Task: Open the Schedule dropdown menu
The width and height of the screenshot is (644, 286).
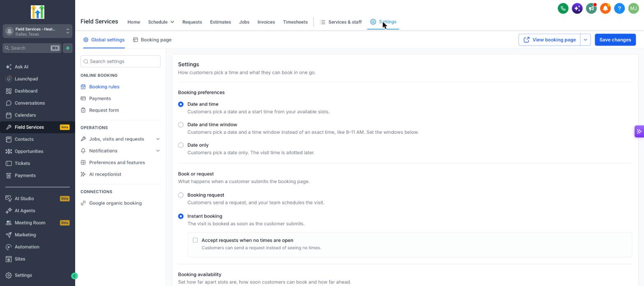Action: (x=161, y=22)
